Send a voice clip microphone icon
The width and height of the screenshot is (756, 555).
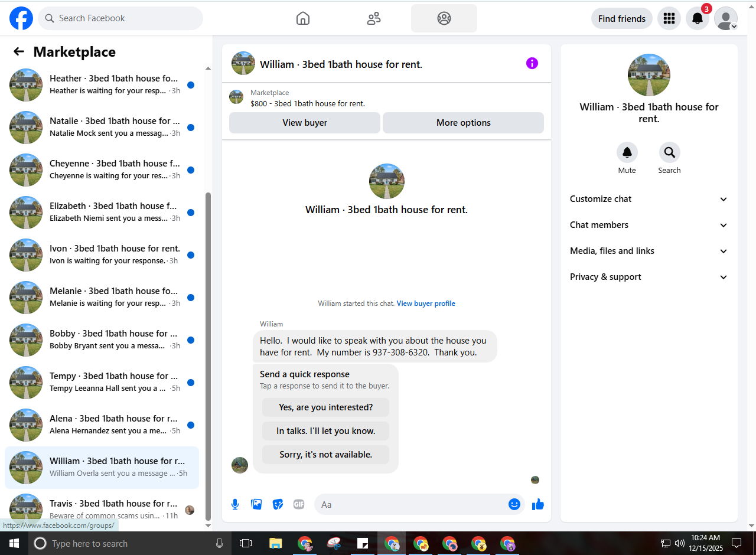[x=235, y=504]
